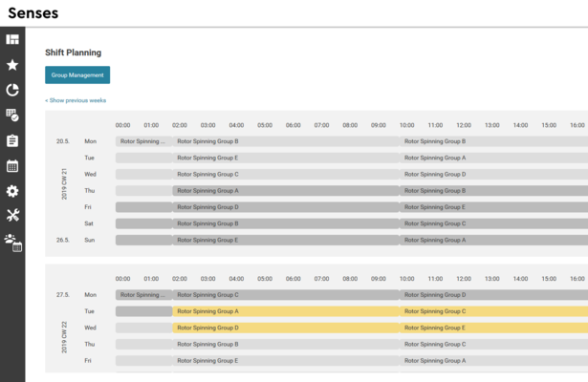
Task: Open settings gear icon
Action: point(12,191)
